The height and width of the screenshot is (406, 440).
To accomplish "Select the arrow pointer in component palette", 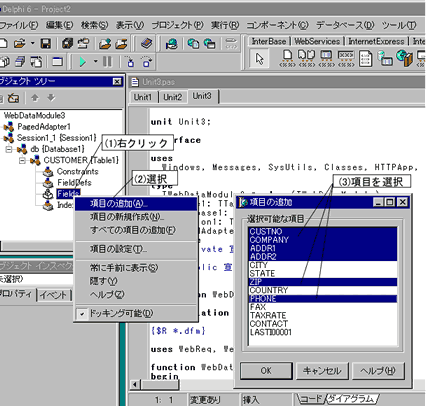I will pyautogui.click(x=259, y=59).
